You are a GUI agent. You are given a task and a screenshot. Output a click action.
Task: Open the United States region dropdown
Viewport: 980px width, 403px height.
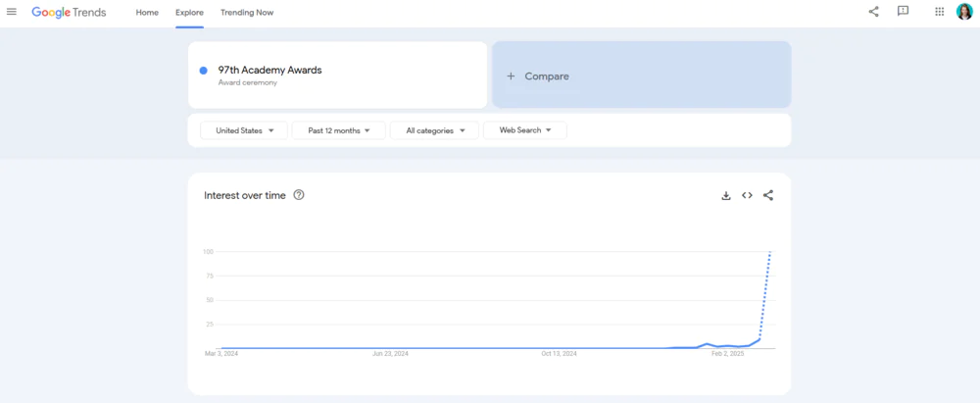244,130
